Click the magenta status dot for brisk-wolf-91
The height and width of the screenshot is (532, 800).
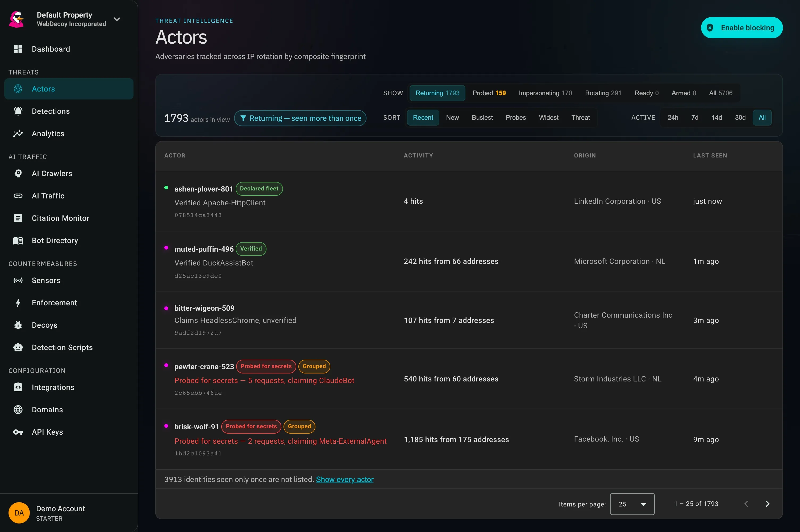tap(166, 425)
